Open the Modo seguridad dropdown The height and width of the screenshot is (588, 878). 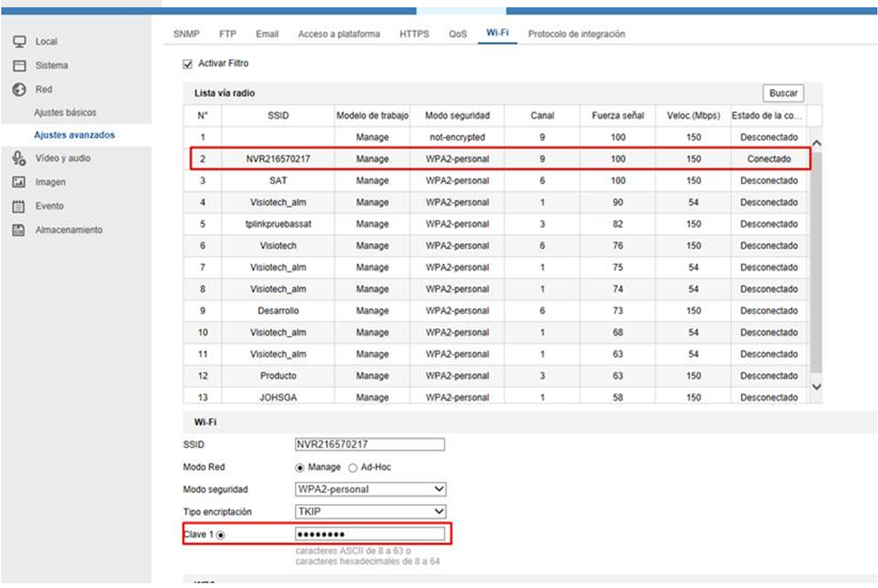tap(371, 489)
